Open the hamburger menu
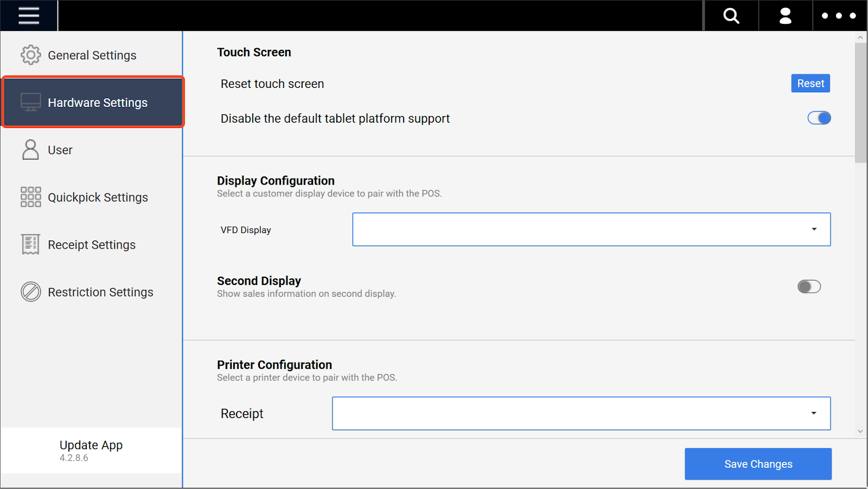This screenshot has height=489, width=868. pos(29,16)
